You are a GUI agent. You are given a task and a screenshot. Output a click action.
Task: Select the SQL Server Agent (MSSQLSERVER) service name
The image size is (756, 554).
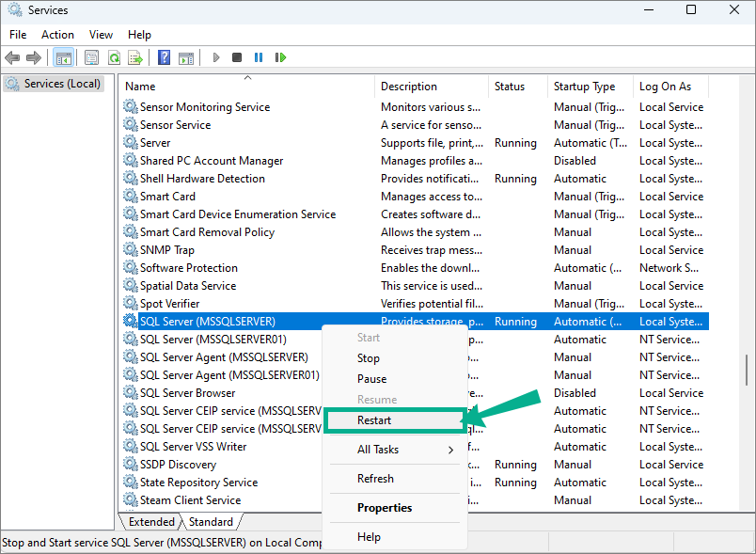tap(224, 357)
